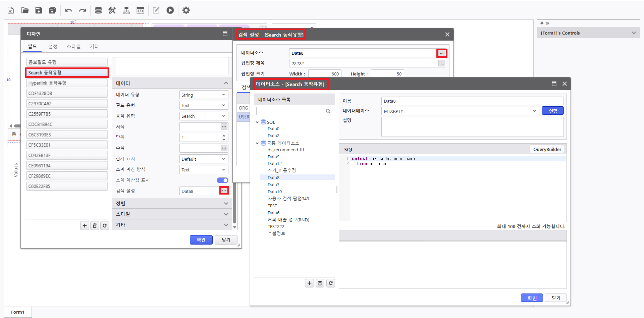The height and width of the screenshot is (318, 644).
Task: Select the 콤보필드 유형 field
Action: coord(67,62)
